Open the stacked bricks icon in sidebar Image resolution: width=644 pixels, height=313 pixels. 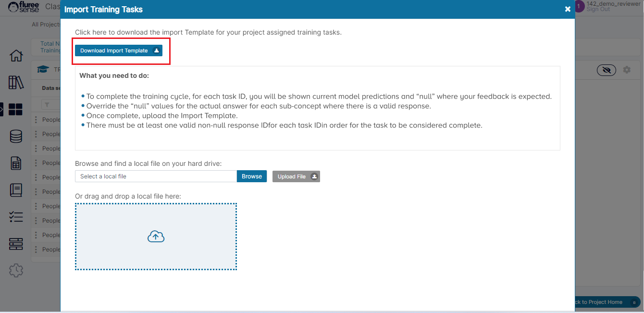[16, 244]
